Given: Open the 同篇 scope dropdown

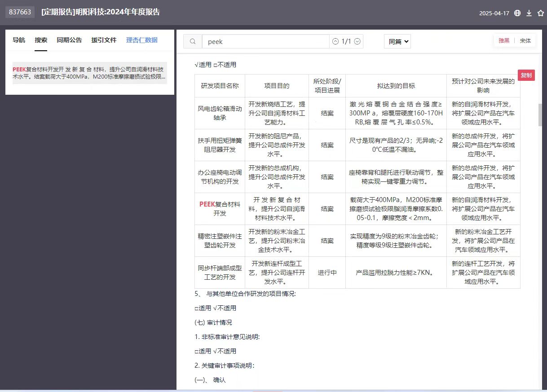Looking at the screenshot, I should 397,41.
